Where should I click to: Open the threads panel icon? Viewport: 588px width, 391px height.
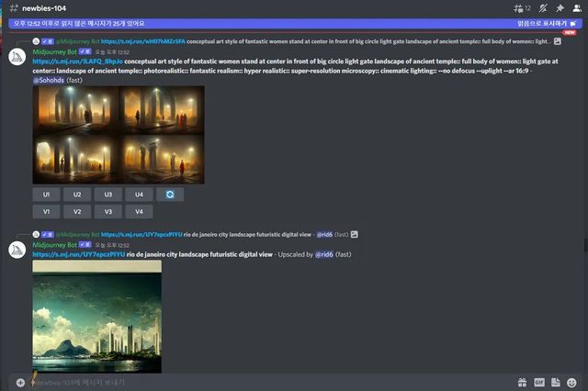(518, 7)
